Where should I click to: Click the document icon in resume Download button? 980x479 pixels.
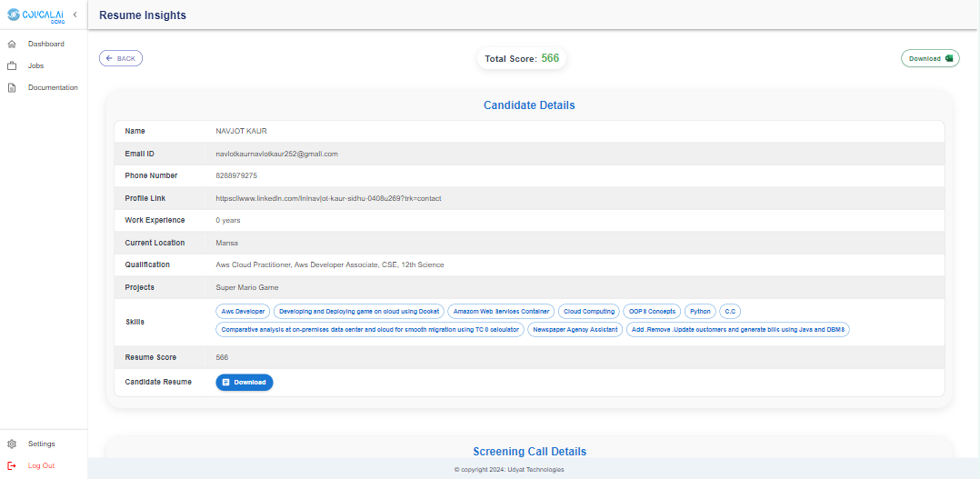pyautogui.click(x=225, y=383)
